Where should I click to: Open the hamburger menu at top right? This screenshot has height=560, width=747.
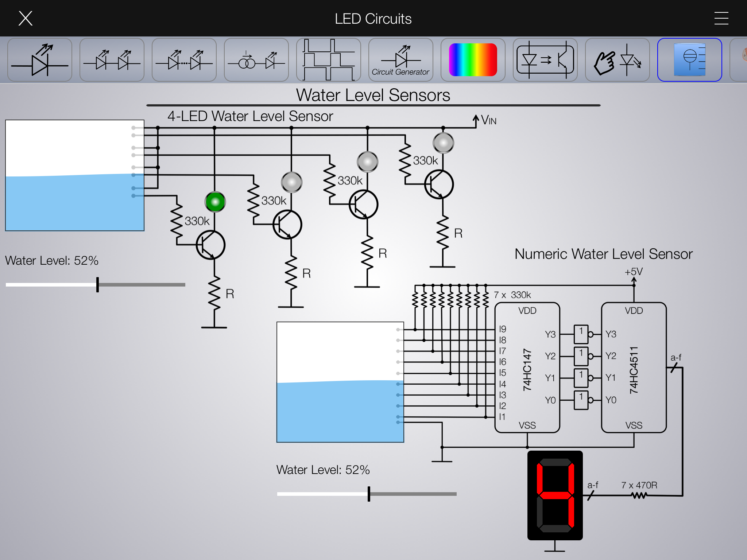pyautogui.click(x=721, y=18)
